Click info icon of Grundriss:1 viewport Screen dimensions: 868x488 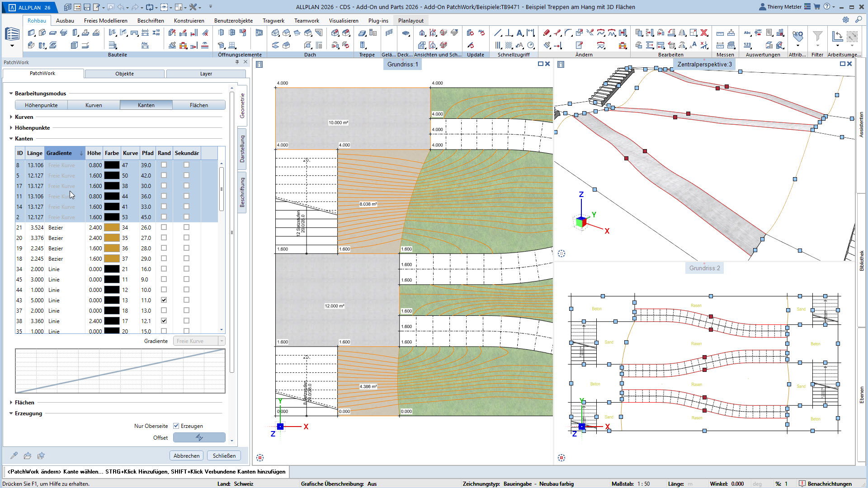click(x=259, y=64)
